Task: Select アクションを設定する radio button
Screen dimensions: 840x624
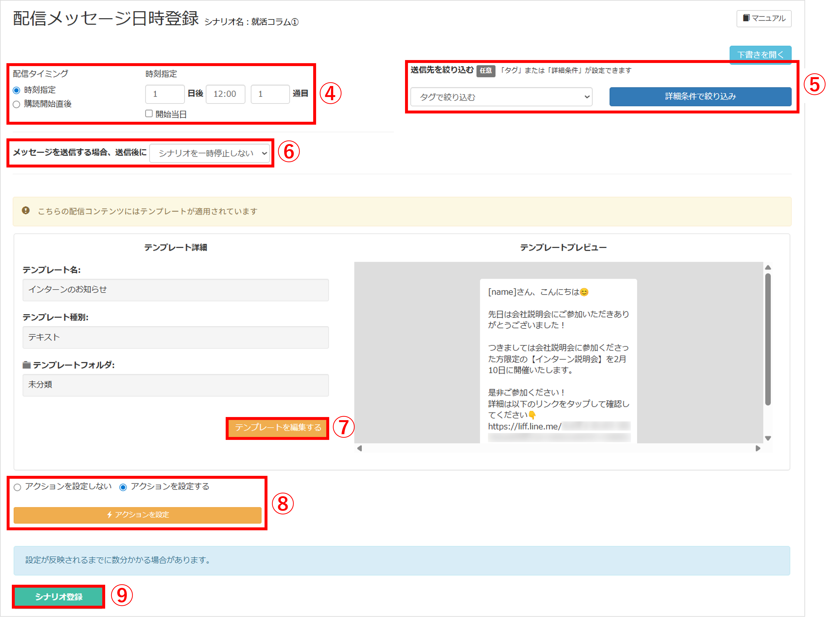Action: 123,487
